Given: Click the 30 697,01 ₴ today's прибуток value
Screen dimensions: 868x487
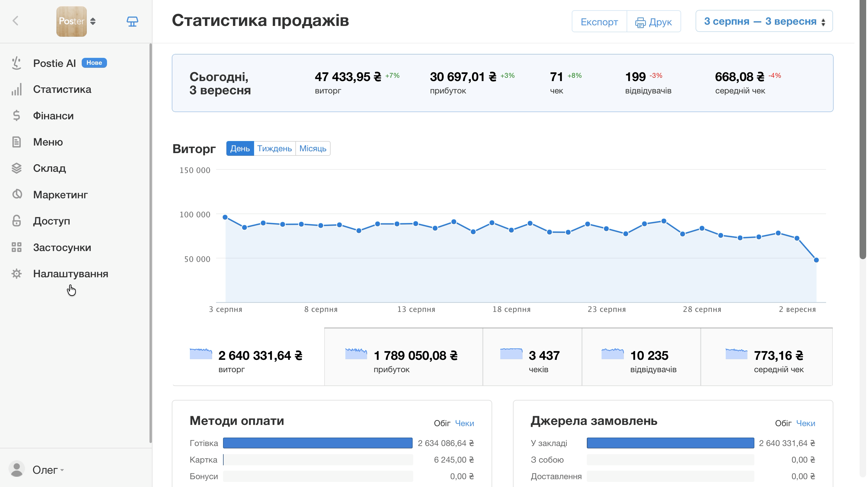Looking at the screenshot, I should pyautogui.click(x=463, y=77).
